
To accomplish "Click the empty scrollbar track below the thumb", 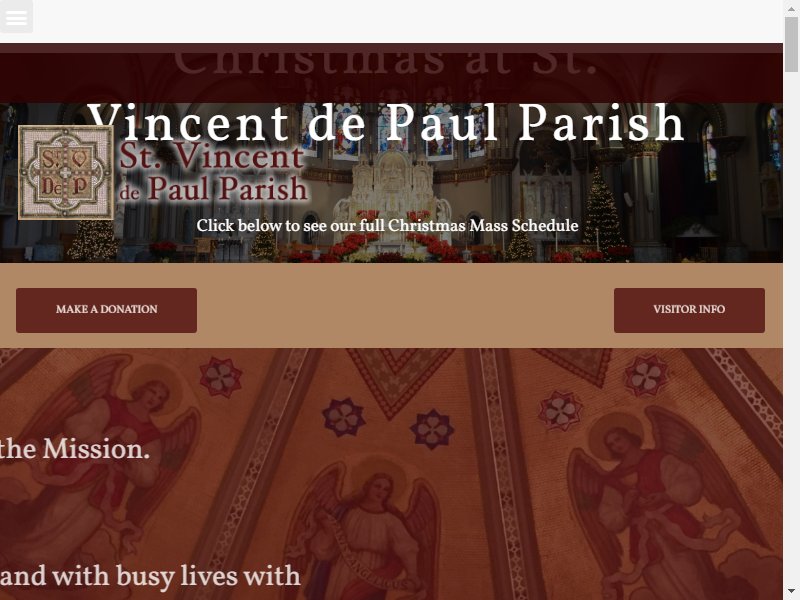I will [x=791, y=327].
